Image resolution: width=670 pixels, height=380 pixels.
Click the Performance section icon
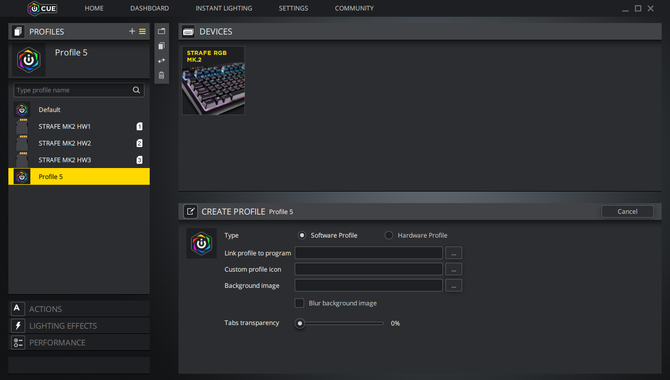(x=18, y=342)
